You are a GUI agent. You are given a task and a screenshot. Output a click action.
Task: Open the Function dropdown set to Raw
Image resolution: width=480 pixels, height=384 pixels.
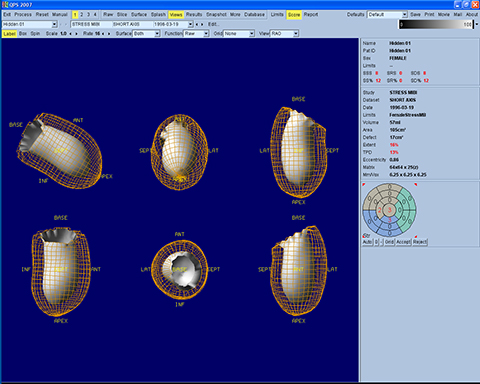coord(196,34)
